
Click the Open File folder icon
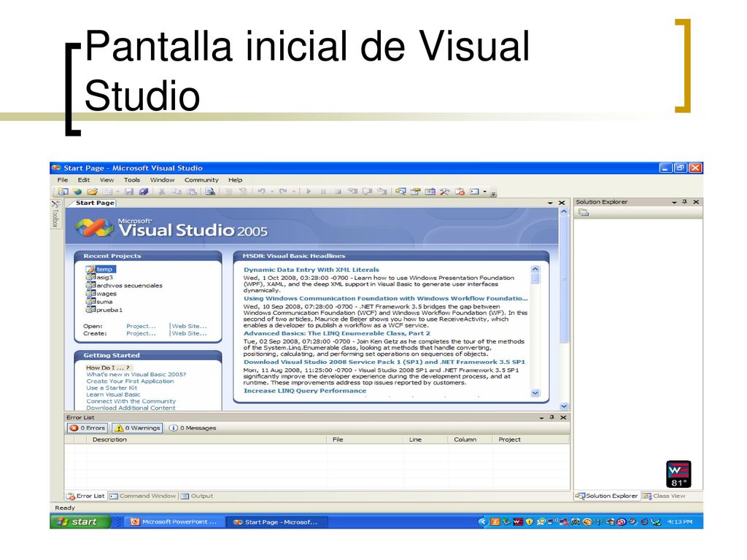pos(93,192)
